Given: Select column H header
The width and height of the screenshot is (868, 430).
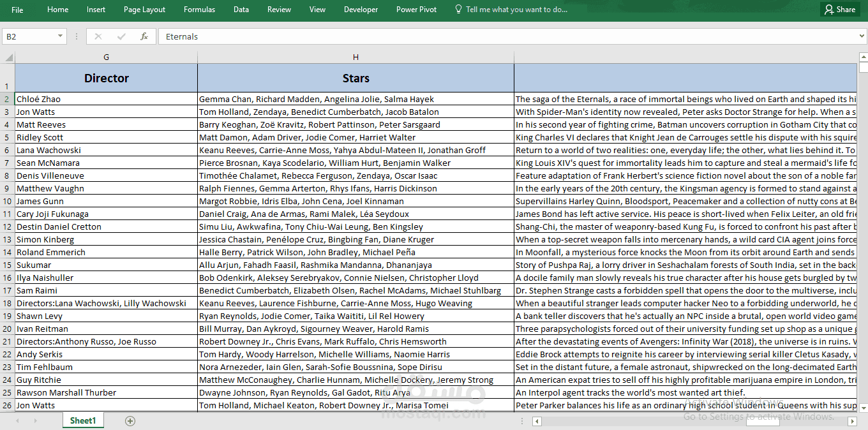Looking at the screenshot, I should pos(355,57).
